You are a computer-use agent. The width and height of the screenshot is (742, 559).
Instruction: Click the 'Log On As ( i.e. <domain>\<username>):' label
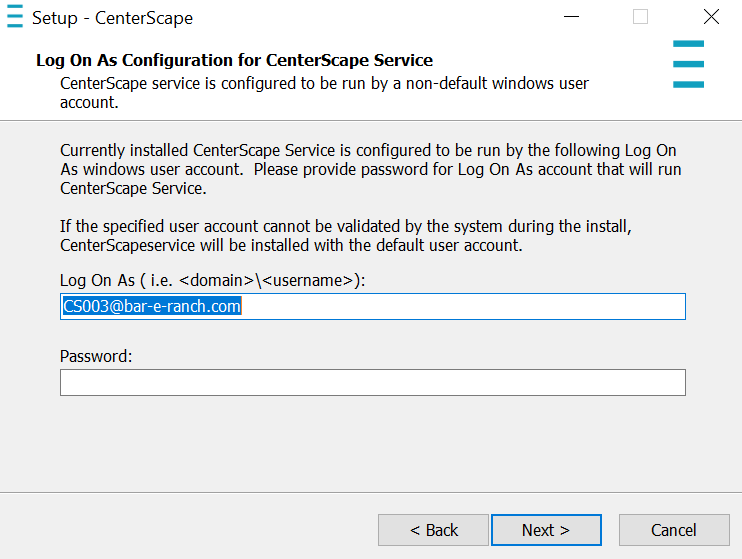click(x=212, y=281)
